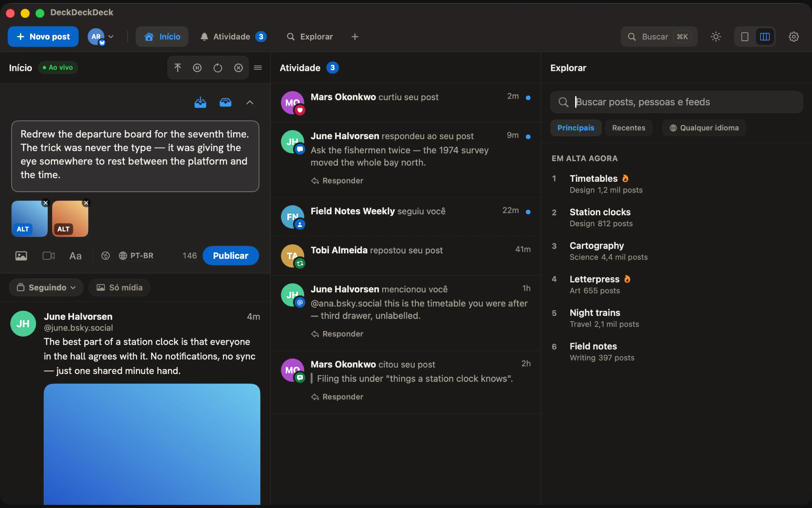
Task: Reply to June Halvorsen's fishermen reply
Action: [337, 181]
